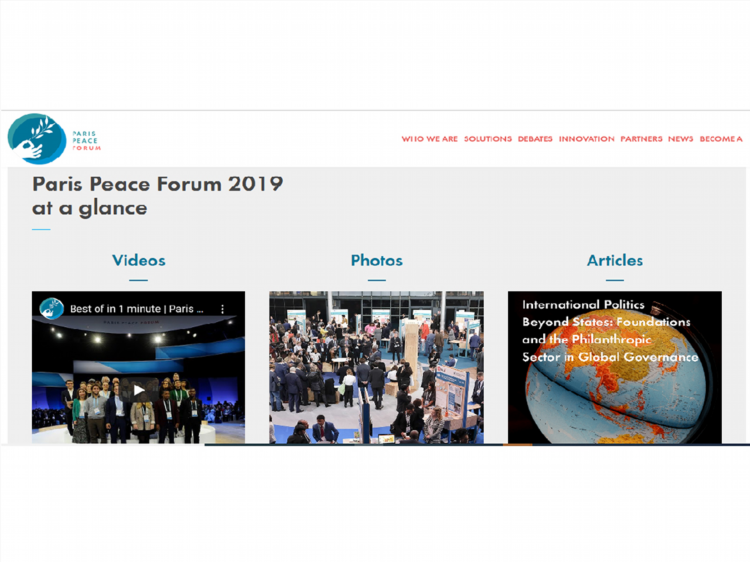Image resolution: width=750 pixels, height=562 pixels.
Task: Click the Articles heading link
Action: [x=615, y=260]
